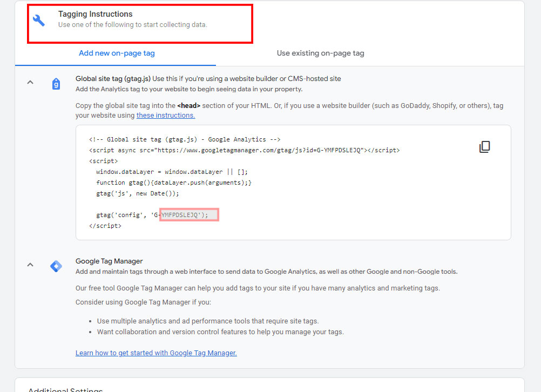Collapse the Global site tag section
541x392 pixels.
click(30, 82)
